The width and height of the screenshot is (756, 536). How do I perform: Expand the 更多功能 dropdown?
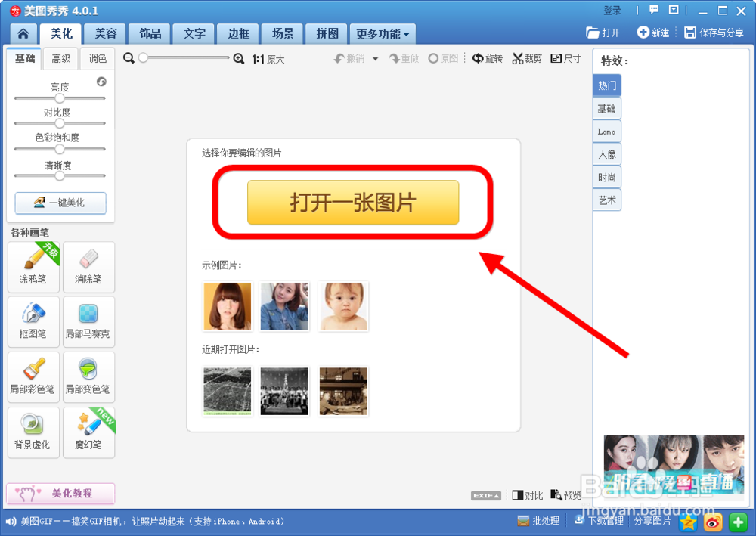383,34
